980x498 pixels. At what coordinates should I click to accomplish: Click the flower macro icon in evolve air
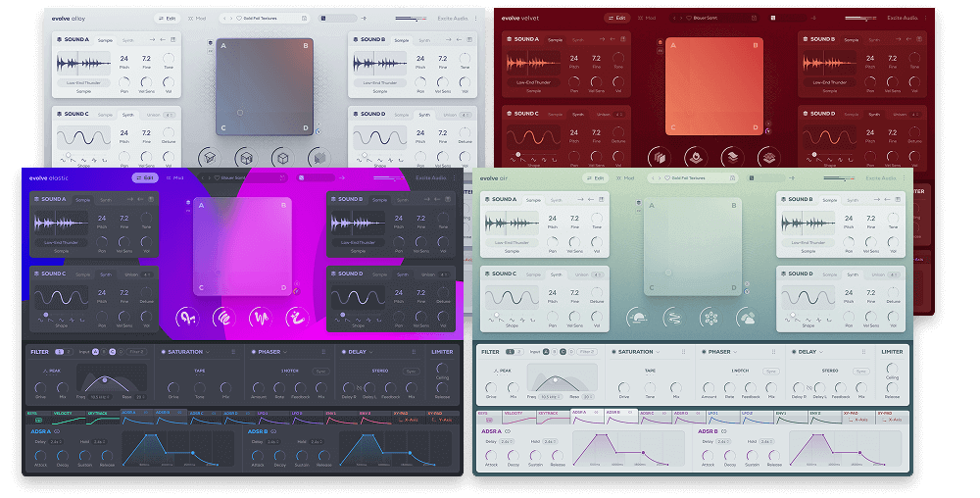click(x=710, y=318)
